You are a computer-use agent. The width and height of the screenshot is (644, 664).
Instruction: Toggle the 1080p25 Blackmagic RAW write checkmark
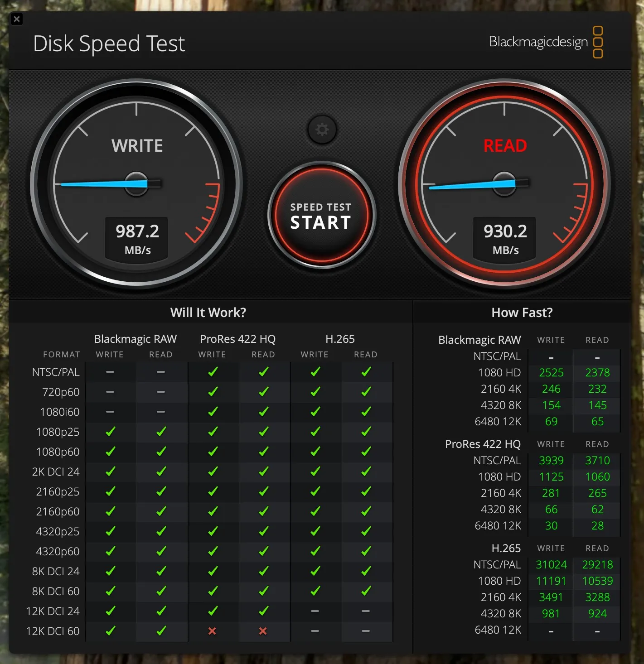tap(109, 432)
